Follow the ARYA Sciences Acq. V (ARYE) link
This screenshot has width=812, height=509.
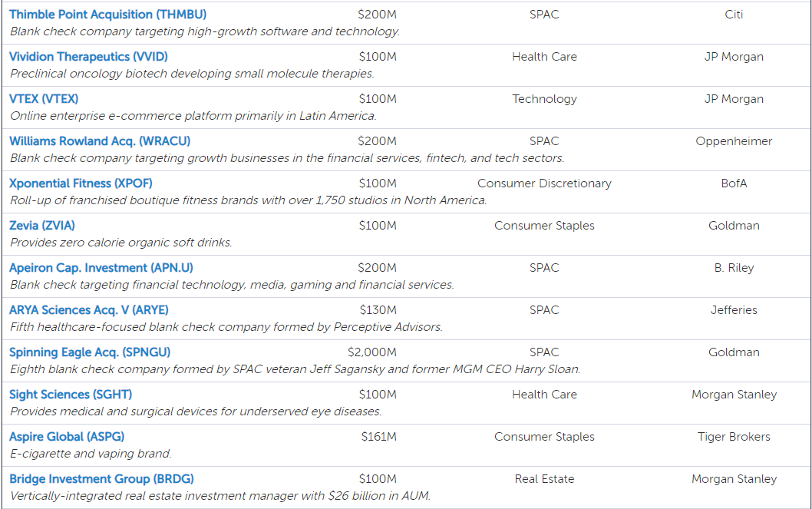point(89,309)
